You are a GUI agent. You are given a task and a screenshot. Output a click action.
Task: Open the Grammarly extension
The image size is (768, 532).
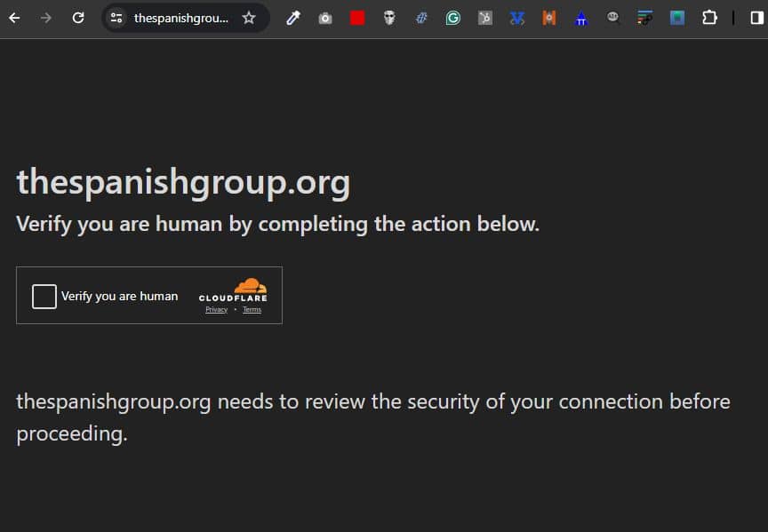[453, 18]
